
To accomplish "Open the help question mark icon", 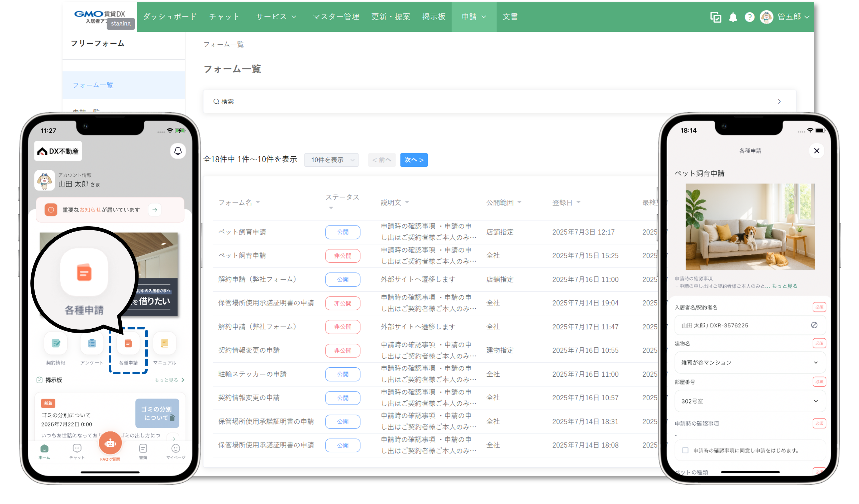I will click(x=749, y=17).
